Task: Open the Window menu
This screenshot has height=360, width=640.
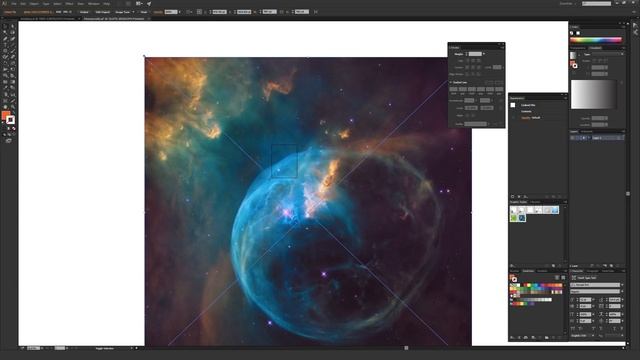Action: coord(93,4)
